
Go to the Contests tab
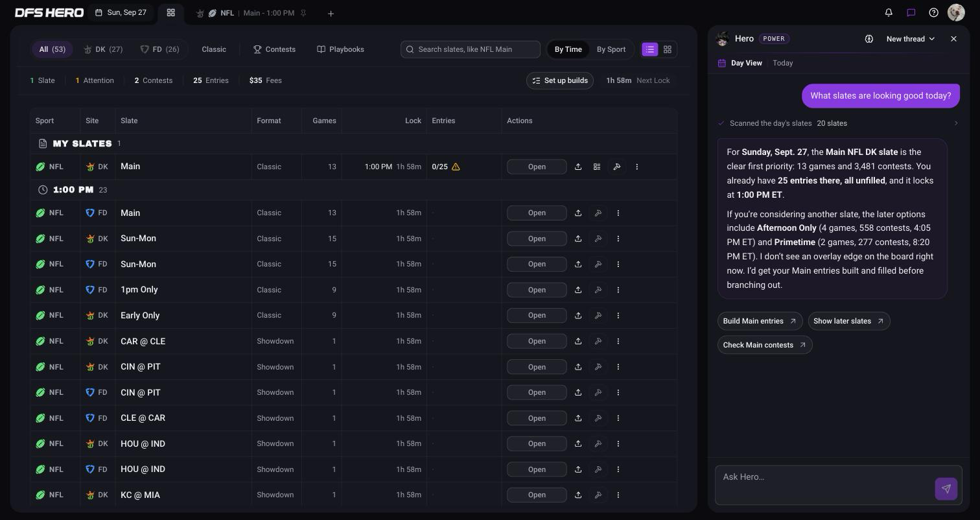(274, 49)
